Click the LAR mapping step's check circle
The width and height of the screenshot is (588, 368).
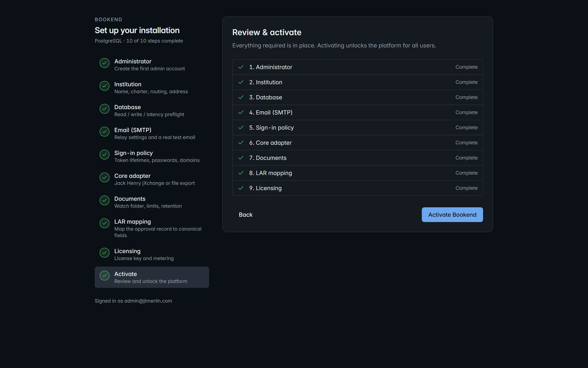105,223
